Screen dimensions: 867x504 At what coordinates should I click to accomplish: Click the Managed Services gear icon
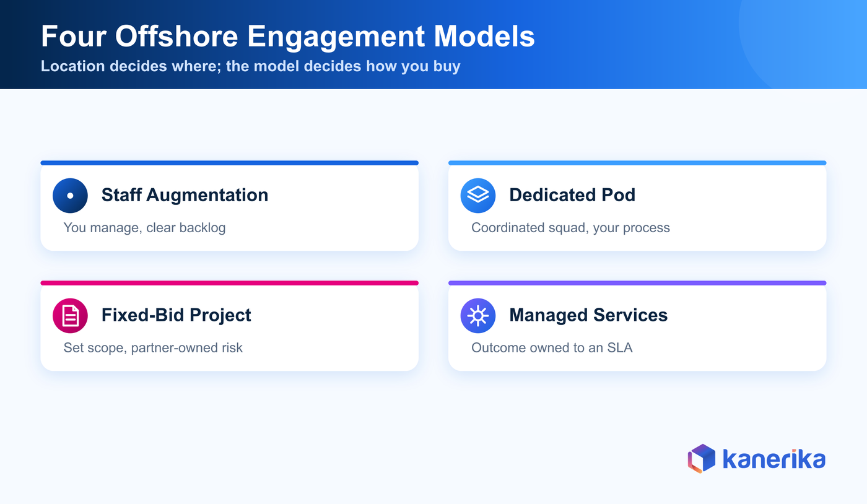[x=478, y=316]
